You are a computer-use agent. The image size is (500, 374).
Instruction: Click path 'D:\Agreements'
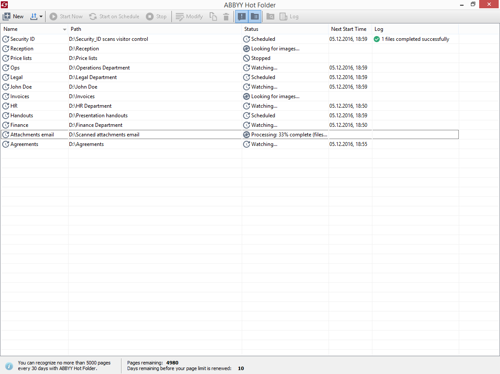tap(86, 144)
